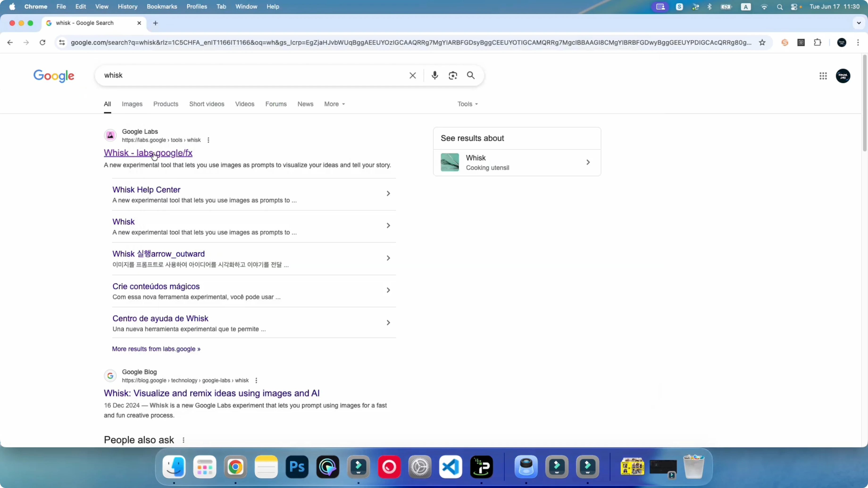Screen dimensions: 868x488
Task: Bookmark this page with star icon
Action: tap(762, 42)
